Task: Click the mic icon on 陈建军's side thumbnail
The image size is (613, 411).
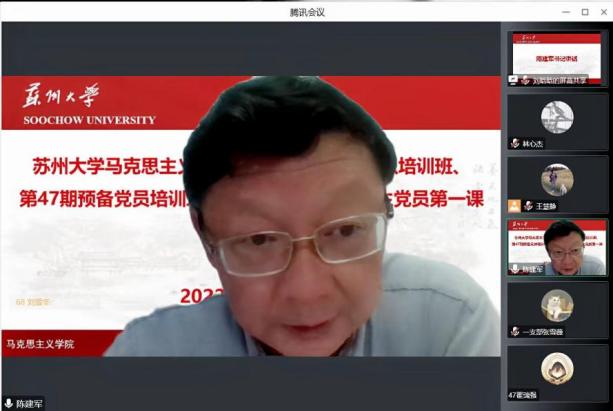Action: (514, 268)
